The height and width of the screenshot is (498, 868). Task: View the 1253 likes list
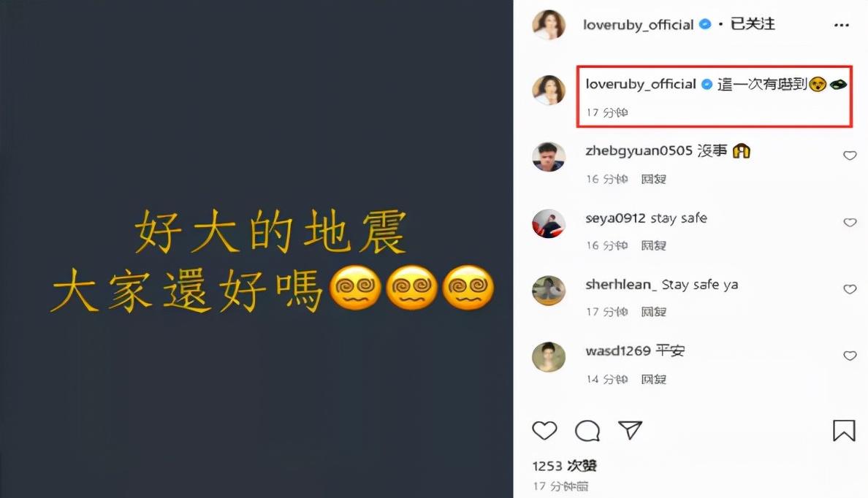coord(564,466)
